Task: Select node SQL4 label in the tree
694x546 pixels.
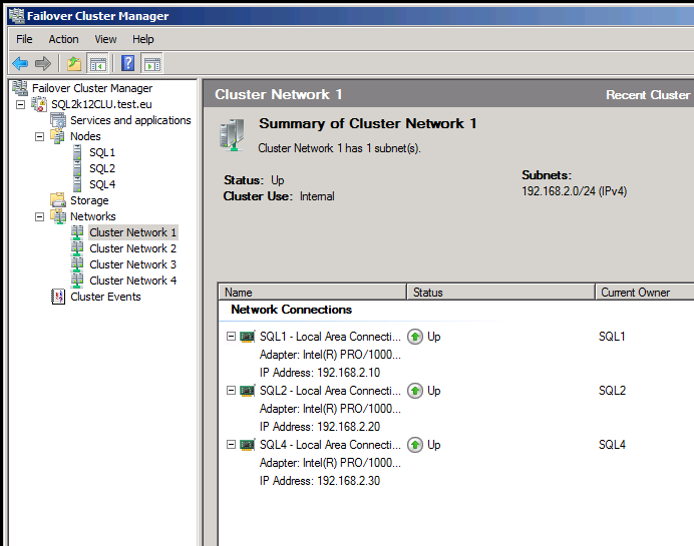Action: click(102, 184)
